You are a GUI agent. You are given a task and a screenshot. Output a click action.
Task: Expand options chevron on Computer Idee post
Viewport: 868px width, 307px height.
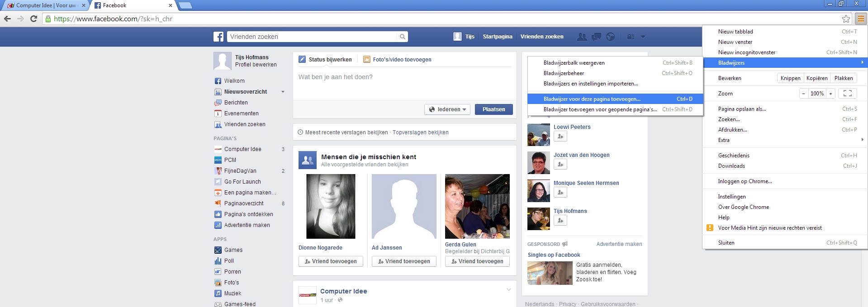click(x=508, y=289)
